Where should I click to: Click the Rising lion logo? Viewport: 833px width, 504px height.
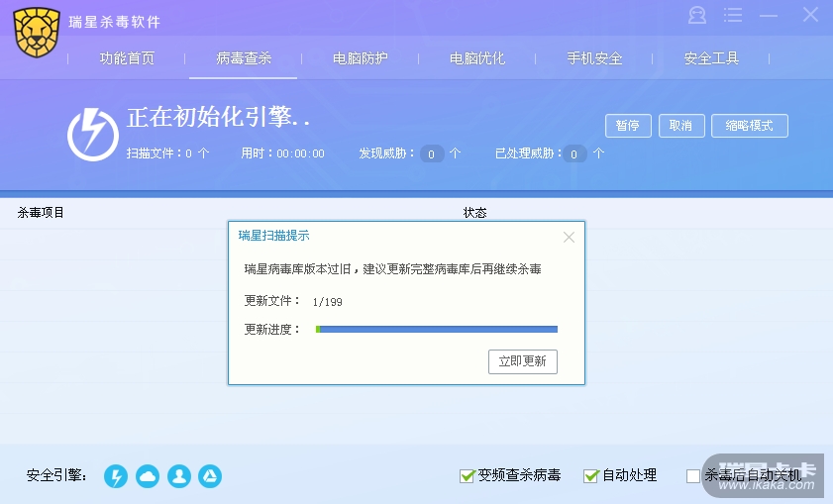[39, 31]
